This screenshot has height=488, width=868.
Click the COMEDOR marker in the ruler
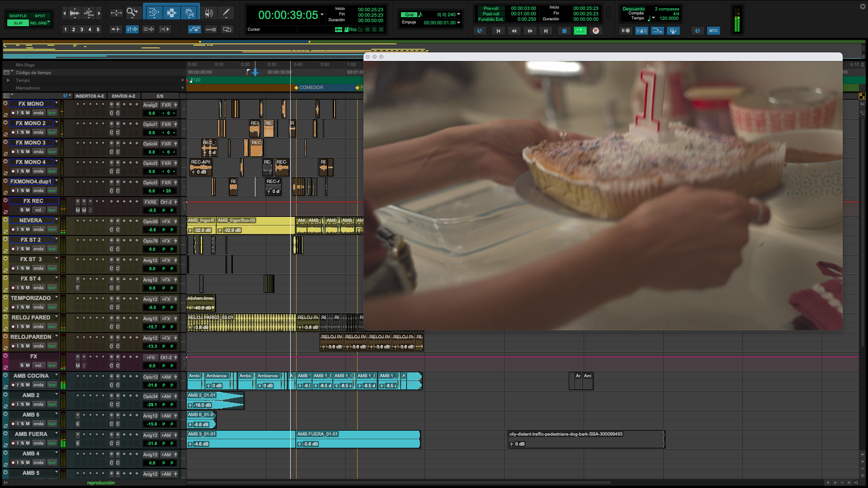coord(311,88)
